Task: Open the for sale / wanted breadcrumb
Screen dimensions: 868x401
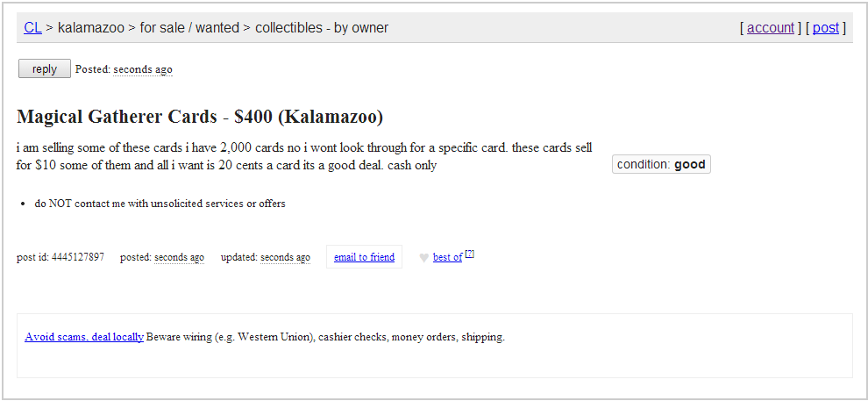Action: tap(189, 28)
